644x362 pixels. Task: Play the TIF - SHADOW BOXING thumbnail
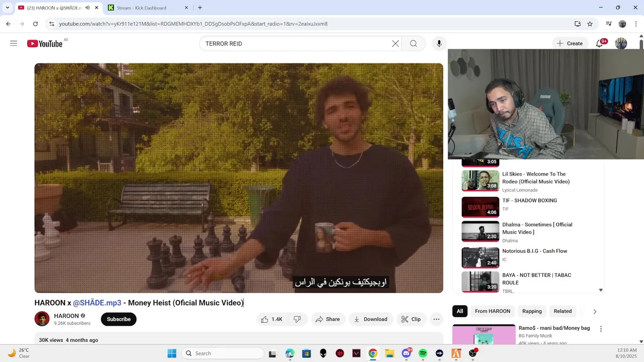480,207
